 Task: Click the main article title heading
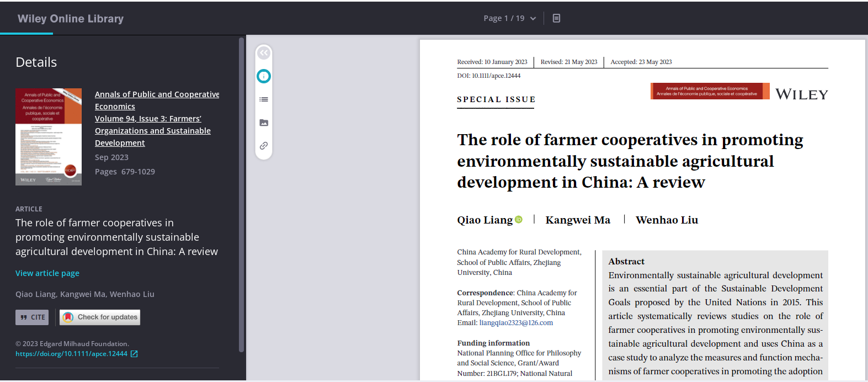[x=630, y=161]
